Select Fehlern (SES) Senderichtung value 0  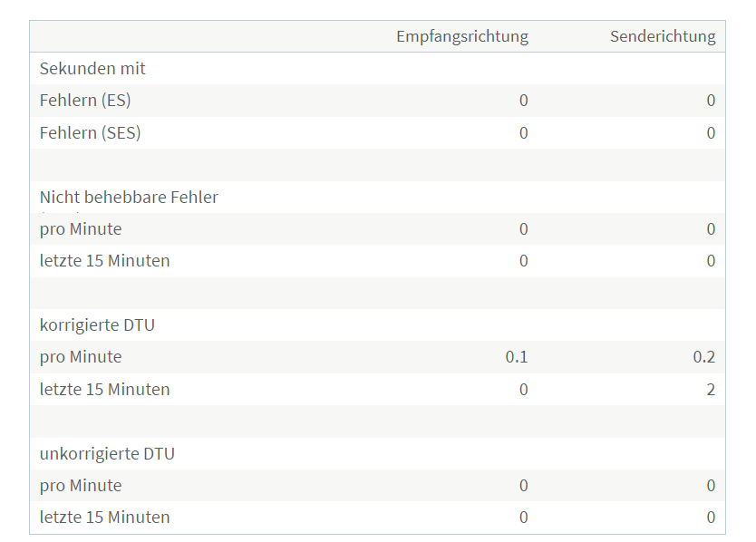(x=711, y=132)
